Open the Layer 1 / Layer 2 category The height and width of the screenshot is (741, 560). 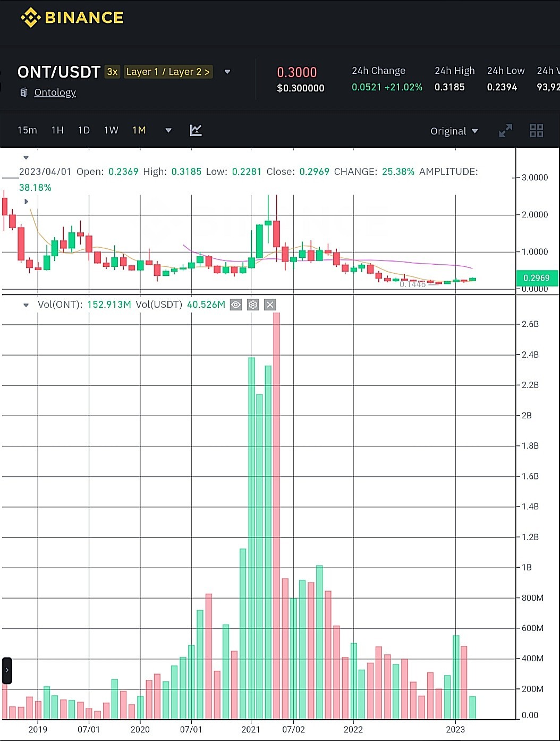(168, 72)
